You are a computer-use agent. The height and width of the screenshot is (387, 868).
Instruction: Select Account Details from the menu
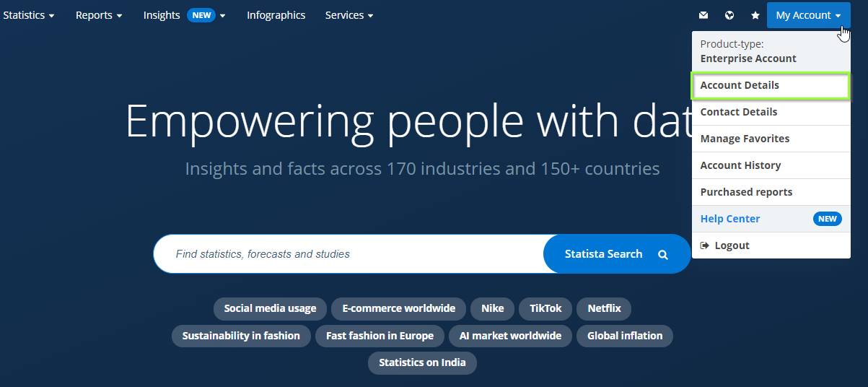click(x=771, y=85)
